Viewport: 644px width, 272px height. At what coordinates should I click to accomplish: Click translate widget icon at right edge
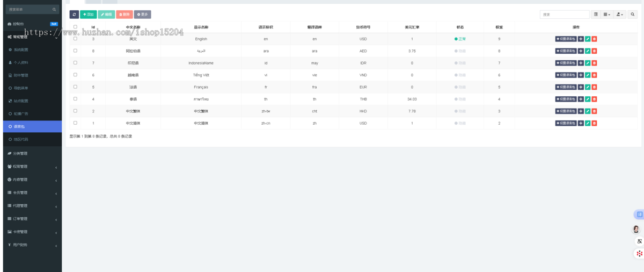[x=639, y=214]
